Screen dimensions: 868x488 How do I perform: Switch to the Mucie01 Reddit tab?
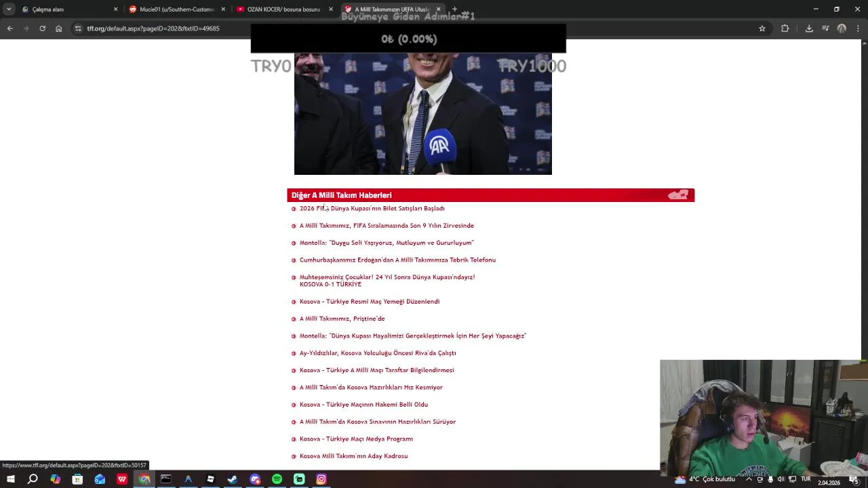tap(176, 9)
